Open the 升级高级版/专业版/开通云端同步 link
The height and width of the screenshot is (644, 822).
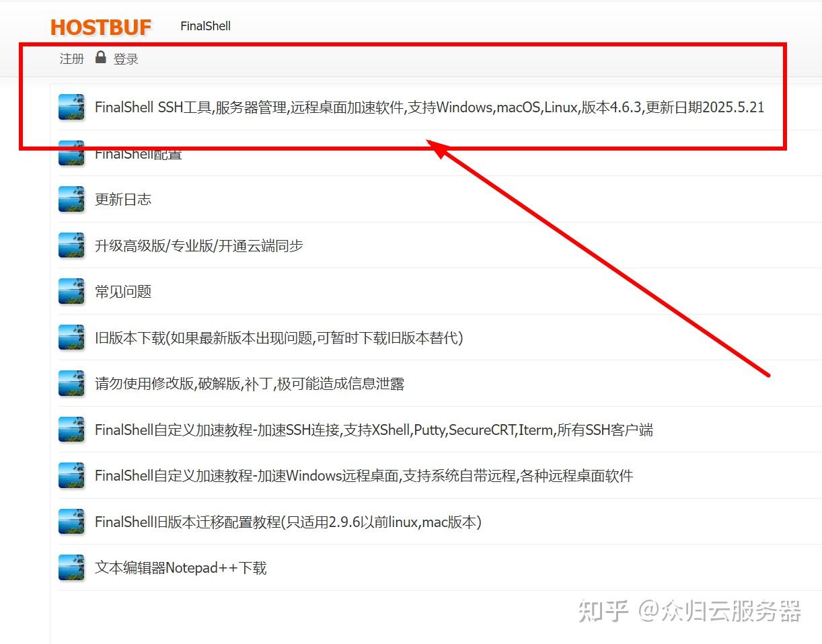coord(198,245)
